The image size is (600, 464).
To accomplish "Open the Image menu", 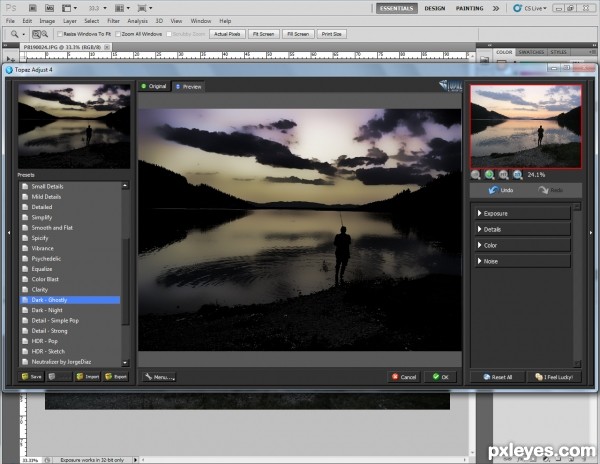I will click(x=47, y=21).
